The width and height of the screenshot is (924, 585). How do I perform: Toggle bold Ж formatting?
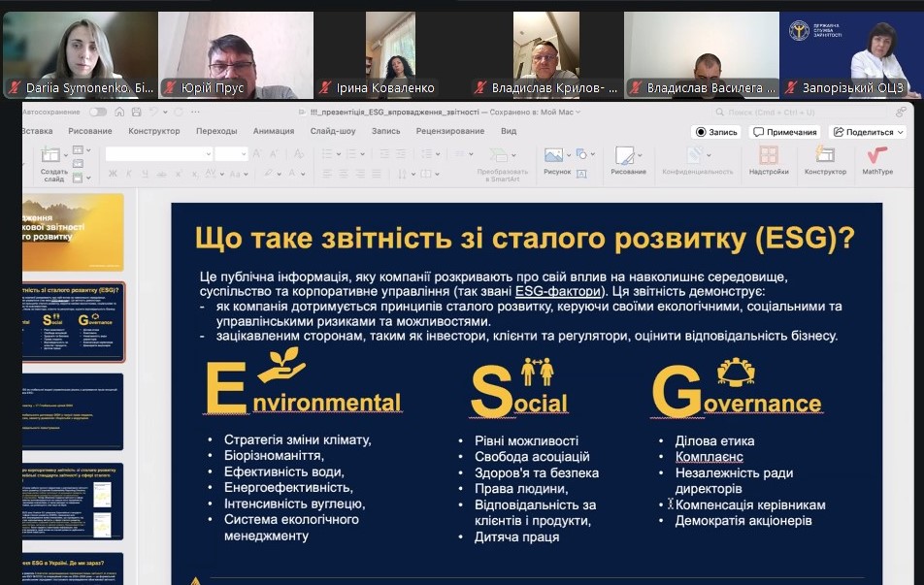pyautogui.click(x=113, y=174)
